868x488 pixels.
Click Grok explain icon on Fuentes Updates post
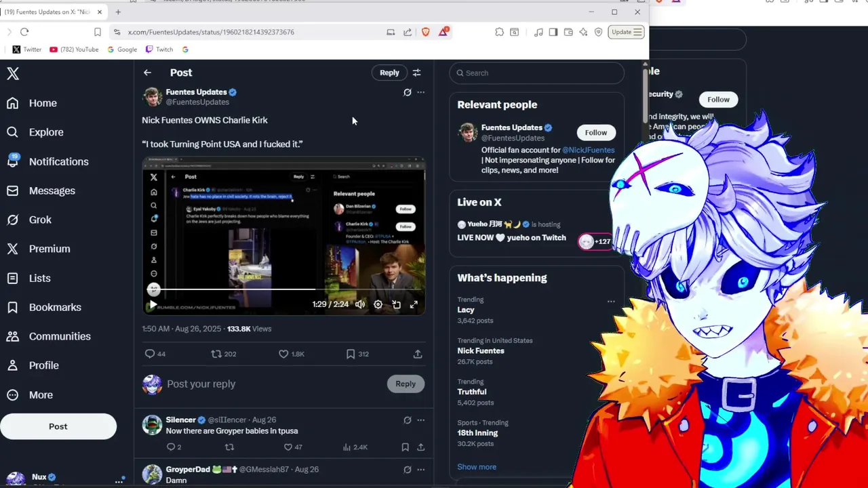click(407, 92)
